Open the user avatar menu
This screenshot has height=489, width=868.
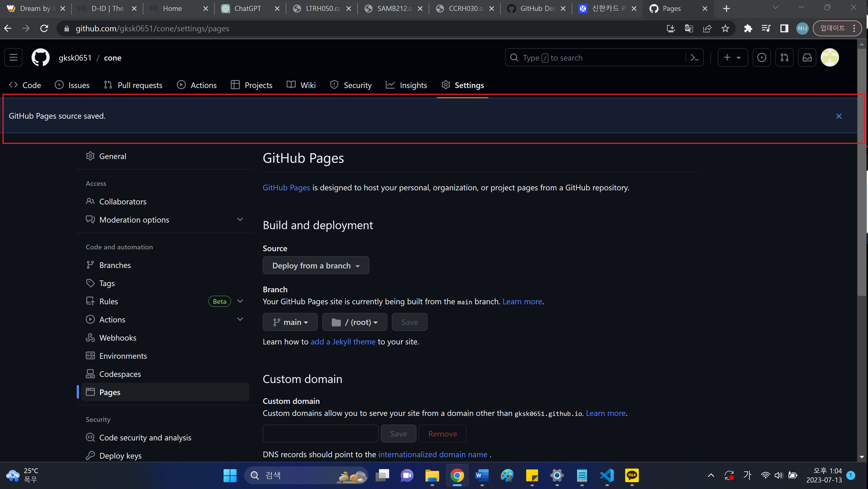coord(830,58)
